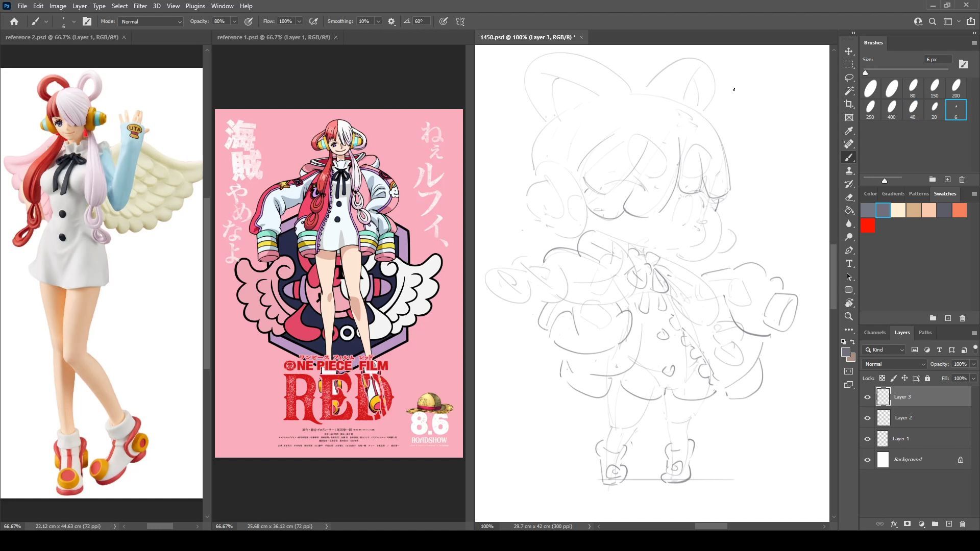Open the brush blending Mode dropdown
Viewport: 980px width, 551px height.
[x=151, y=21]
